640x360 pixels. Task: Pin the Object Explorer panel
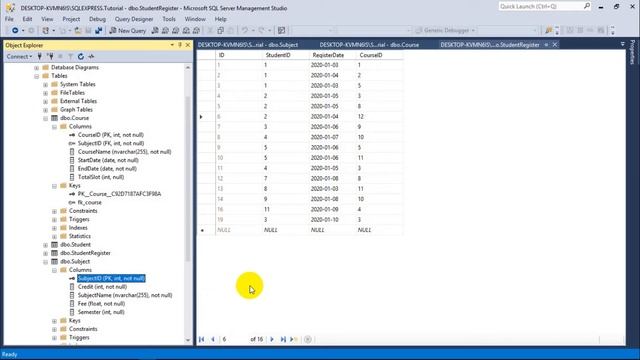coord(180,45)
